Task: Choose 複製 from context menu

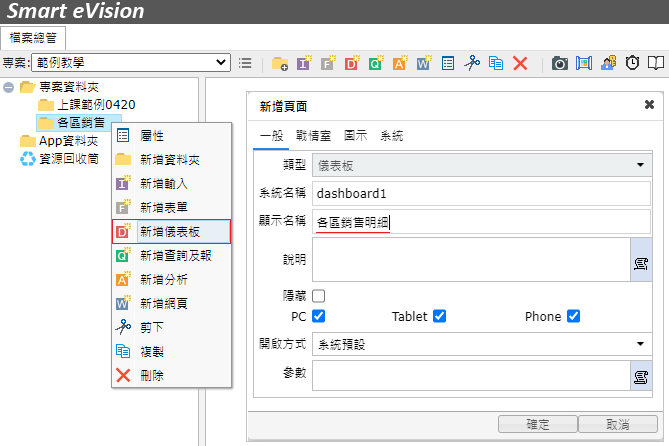Action: click(172, 352)
